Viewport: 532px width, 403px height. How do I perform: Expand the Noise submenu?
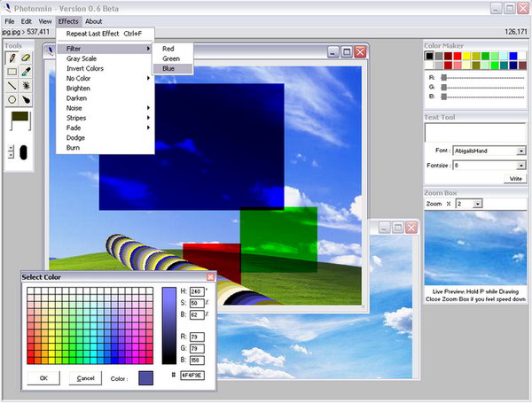106,108
